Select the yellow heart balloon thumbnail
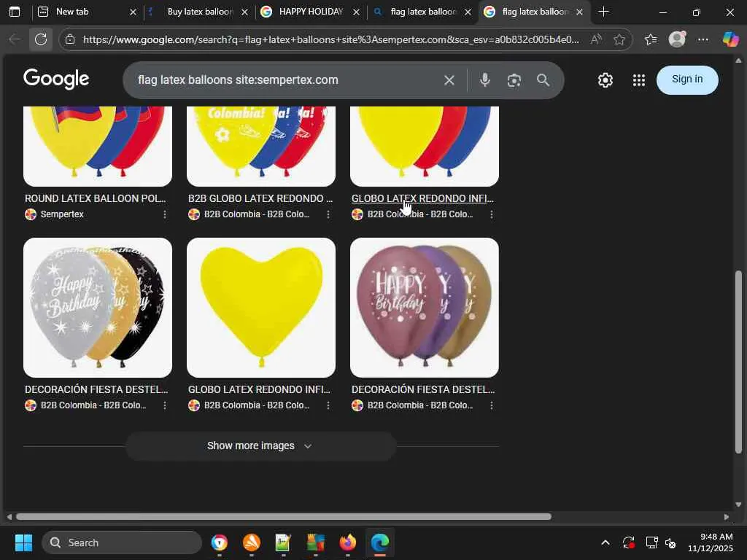 (x=261, y=308)
